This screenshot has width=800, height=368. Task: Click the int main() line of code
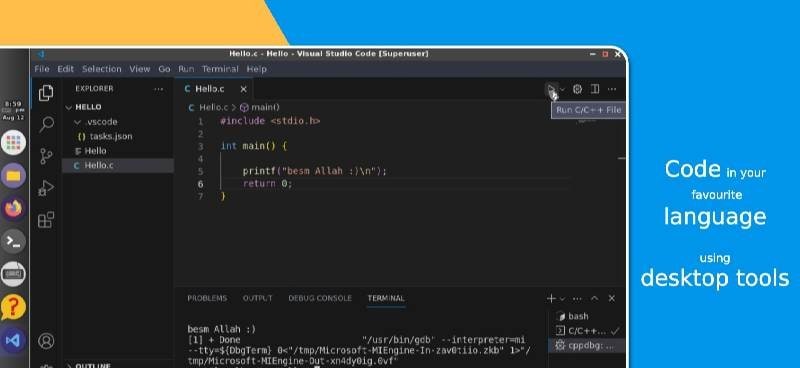[x=254, y=146]
